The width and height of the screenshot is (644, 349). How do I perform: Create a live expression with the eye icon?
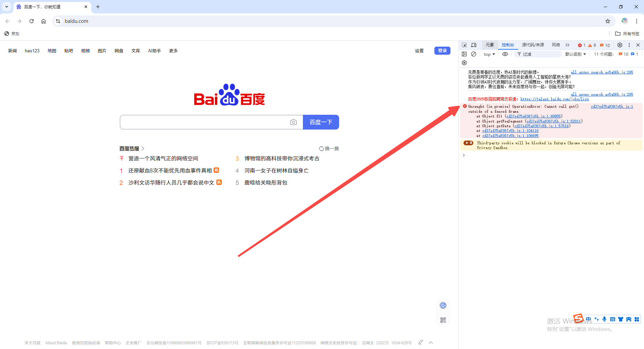(505, 54)
